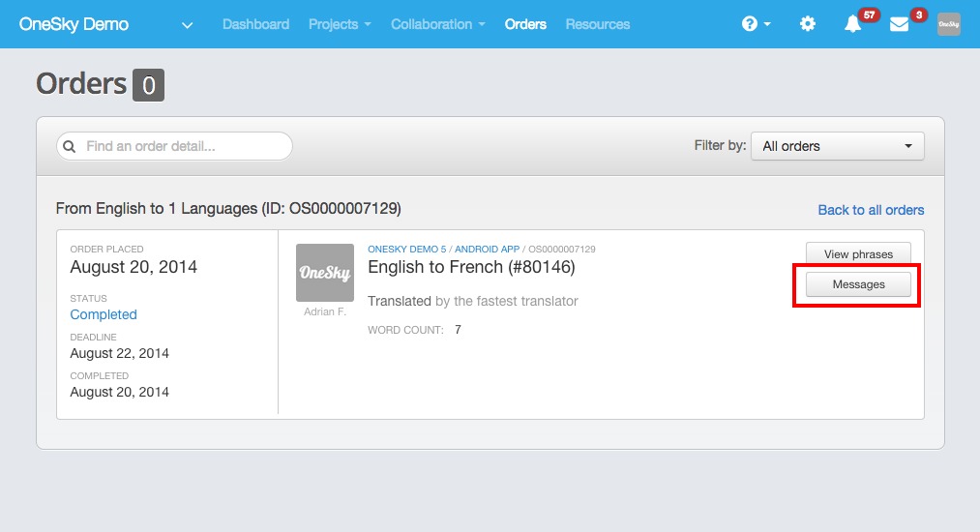Image resolution: width=980 pixels, height=532 pixels.
Task: Click the English to French (#80146) title
Action: click(x=471, y=267)
